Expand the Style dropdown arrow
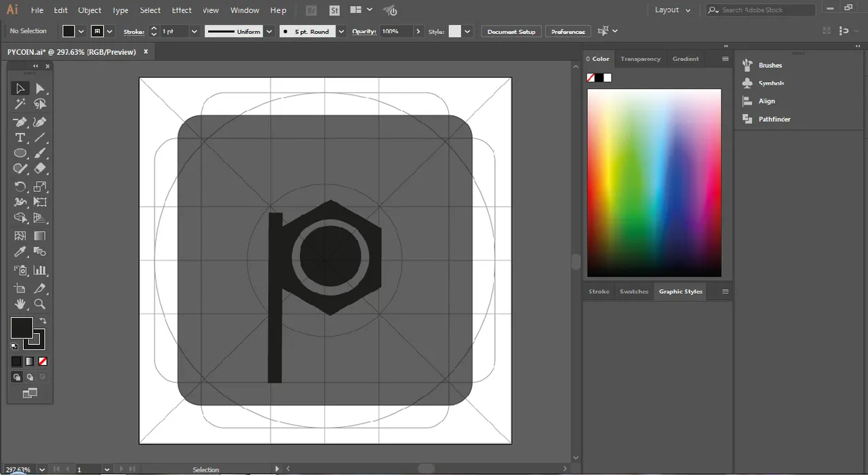Screen dimensions: 868x475 click(x=467, y=31)
